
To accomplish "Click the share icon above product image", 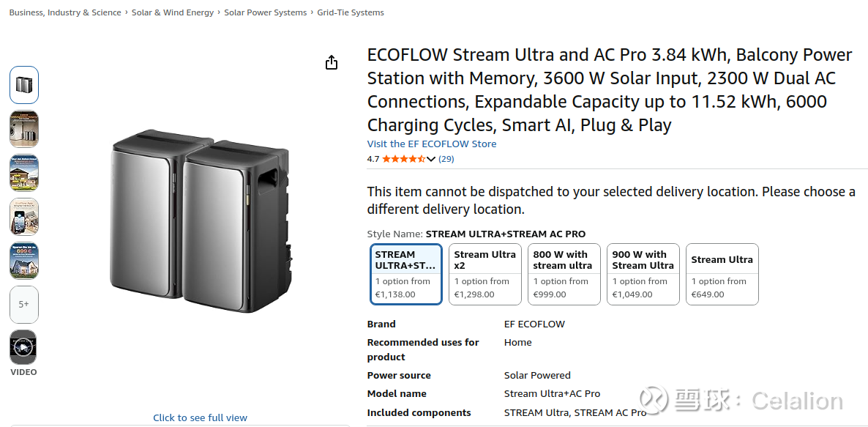I will pyautogui.click(x=332, y=62).
